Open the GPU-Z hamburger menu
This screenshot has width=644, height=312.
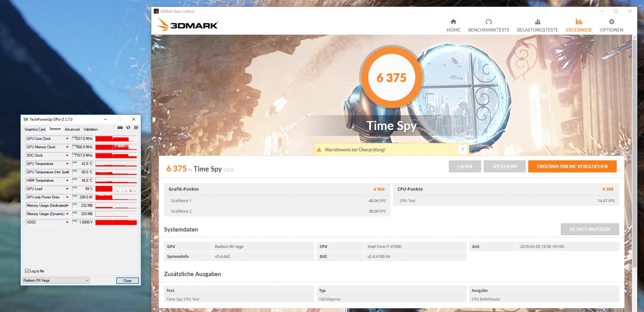(x=136, y=127)
